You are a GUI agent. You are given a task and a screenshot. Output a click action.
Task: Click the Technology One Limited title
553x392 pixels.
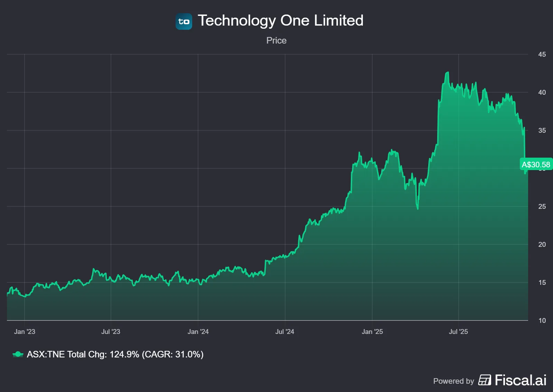point(280,20)
